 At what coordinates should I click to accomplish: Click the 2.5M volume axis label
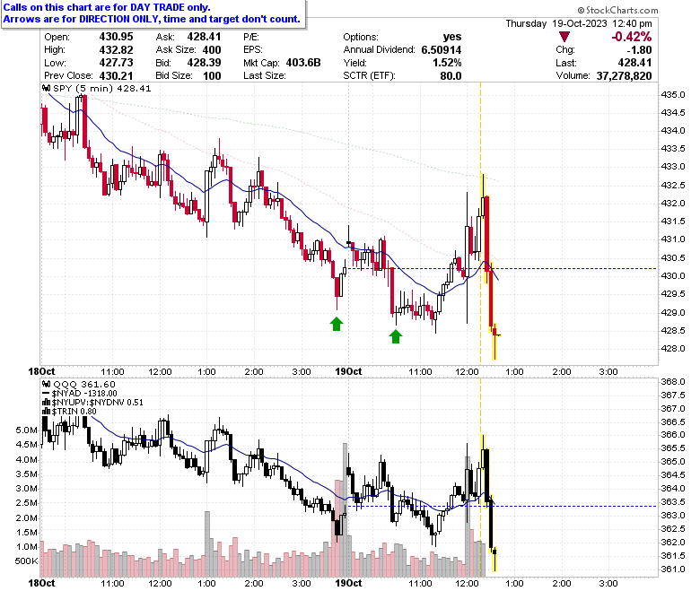(x=26, y=503)
